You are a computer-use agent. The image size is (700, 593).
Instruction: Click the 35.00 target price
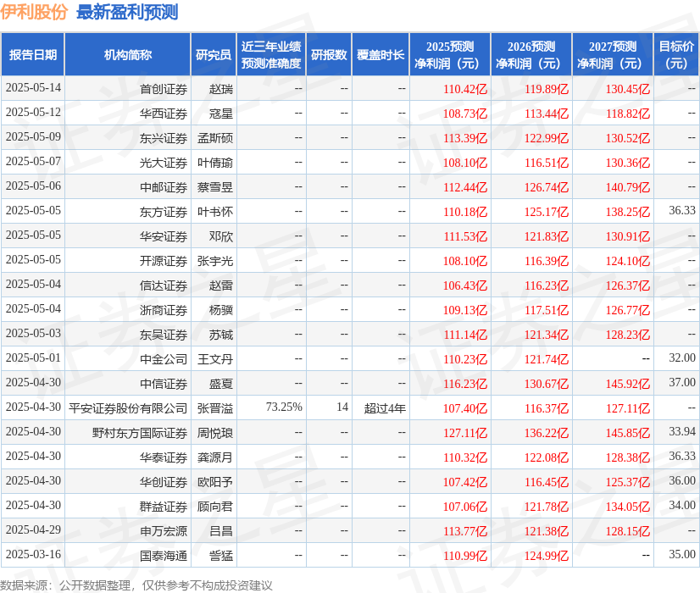click(x=682, y=554)
